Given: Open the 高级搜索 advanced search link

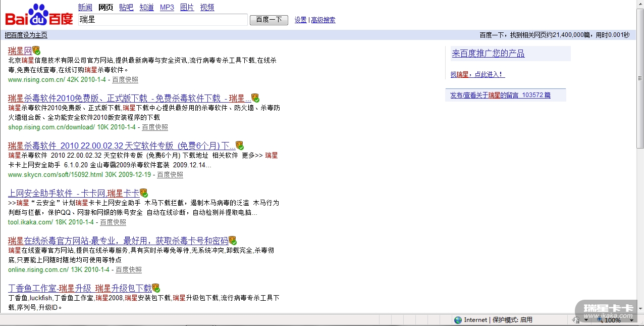Looking at the screenshot, I should [x=323, y=20].
